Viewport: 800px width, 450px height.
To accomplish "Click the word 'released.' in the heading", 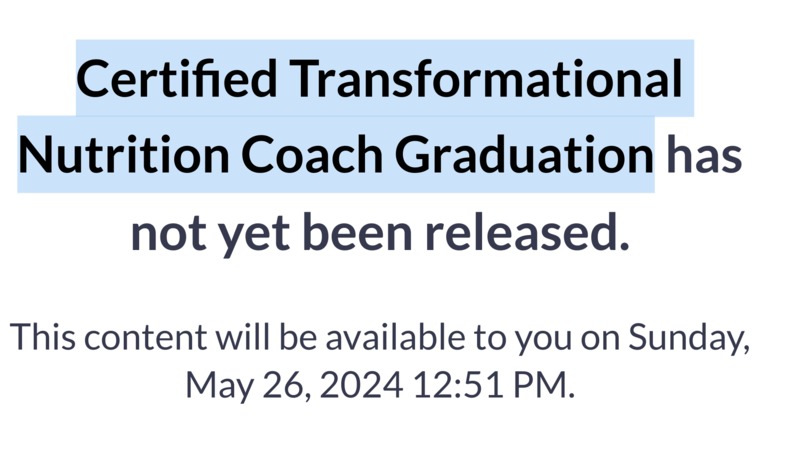I will (528, 231).
